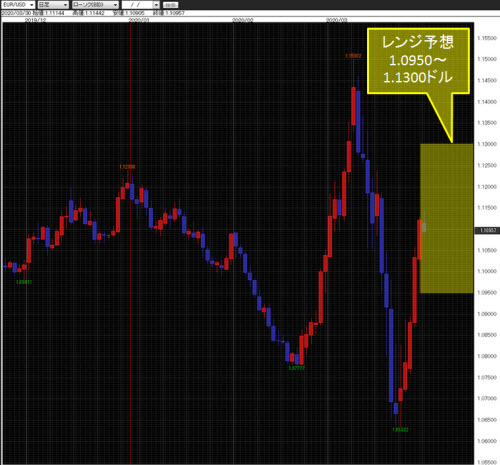This screenshot has height=465, width=500.
Task: Click the date input field
Action: pyautogui.click(x=138, y=5)
